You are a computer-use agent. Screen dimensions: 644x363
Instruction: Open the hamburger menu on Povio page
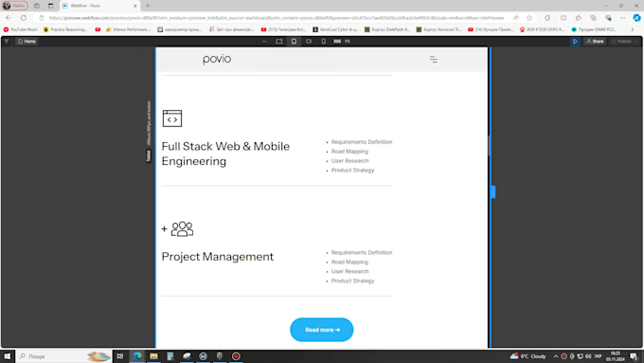click(x=434, y=60)
